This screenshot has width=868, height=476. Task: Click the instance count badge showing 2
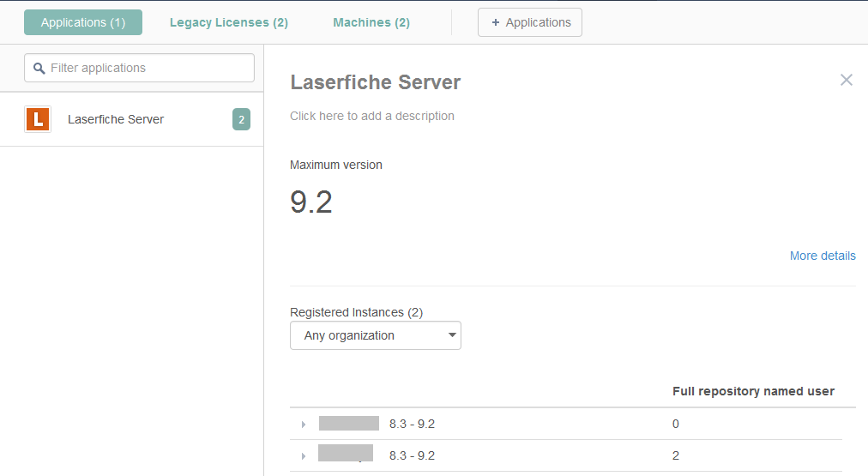[241, 119]
